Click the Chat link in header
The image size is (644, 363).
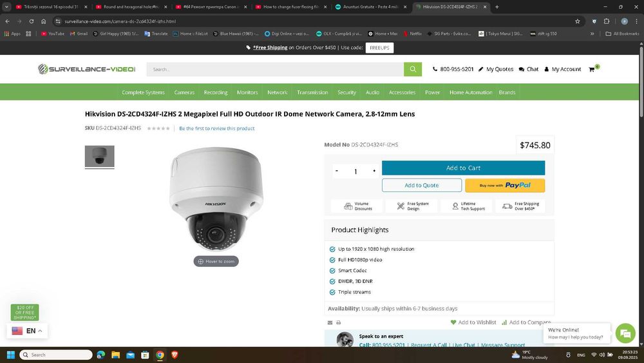[x=529, y=69]
